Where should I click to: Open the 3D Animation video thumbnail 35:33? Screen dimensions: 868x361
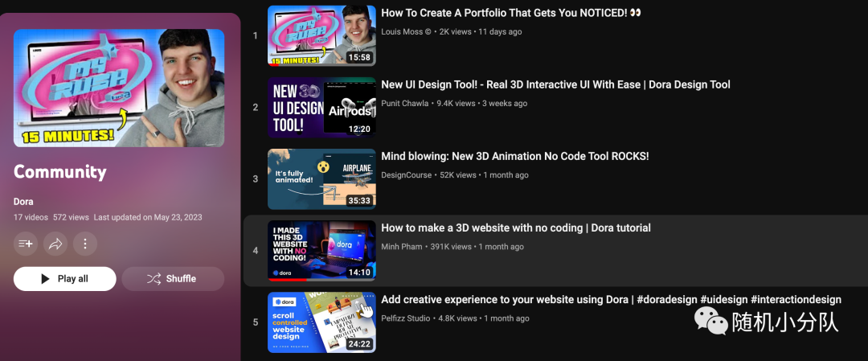[x=321, y=178]
